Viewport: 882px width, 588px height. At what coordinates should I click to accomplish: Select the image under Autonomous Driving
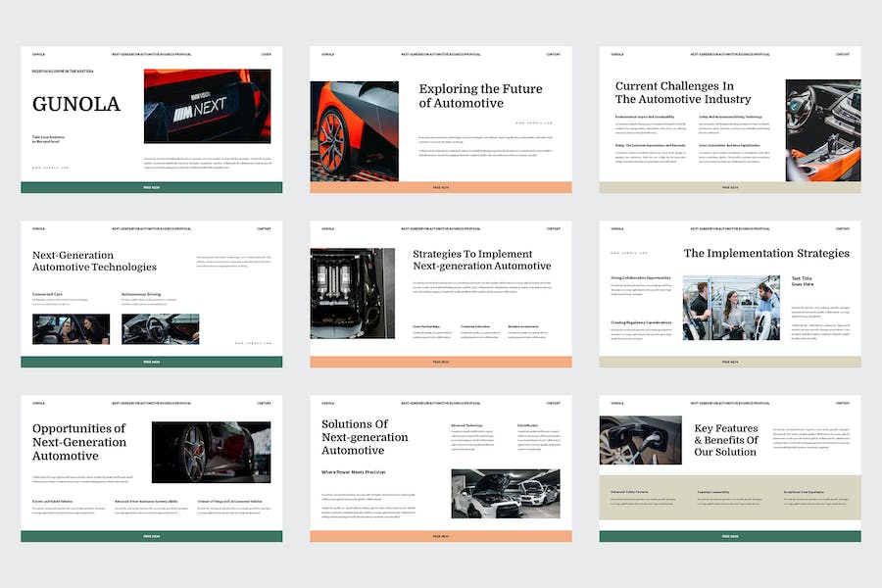click(x=160, y=328)
